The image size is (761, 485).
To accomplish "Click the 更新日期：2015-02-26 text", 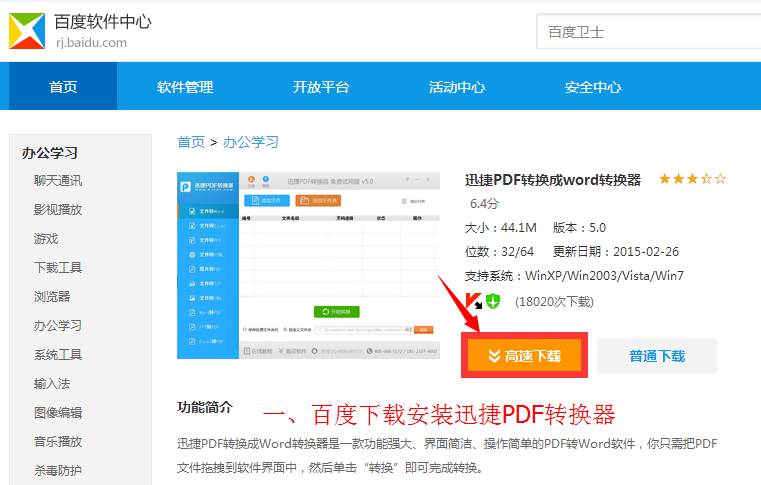I will pyautogui.click(x=616, y=251).
